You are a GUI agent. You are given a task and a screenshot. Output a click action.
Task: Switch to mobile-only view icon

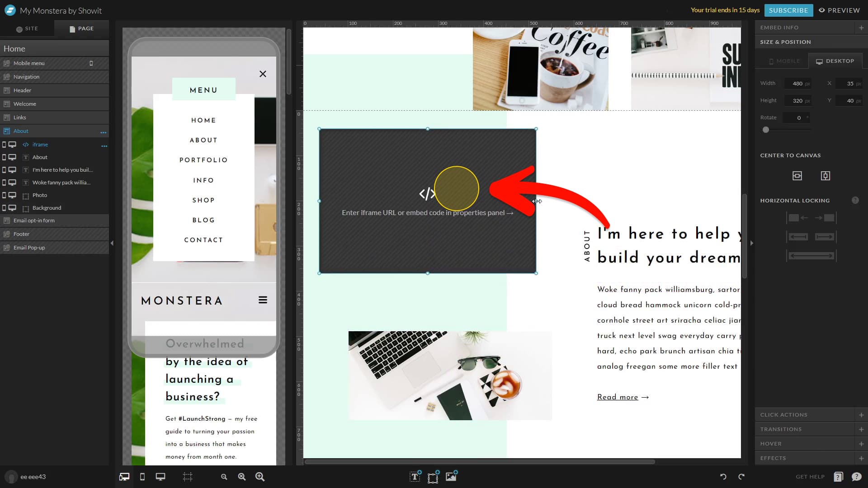(142, 477)
